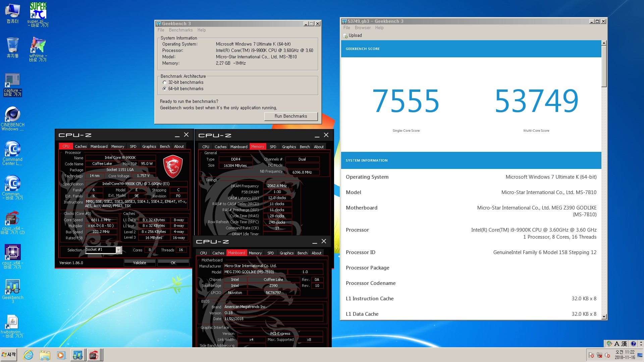Click the Start button on the taskbar

9,355
